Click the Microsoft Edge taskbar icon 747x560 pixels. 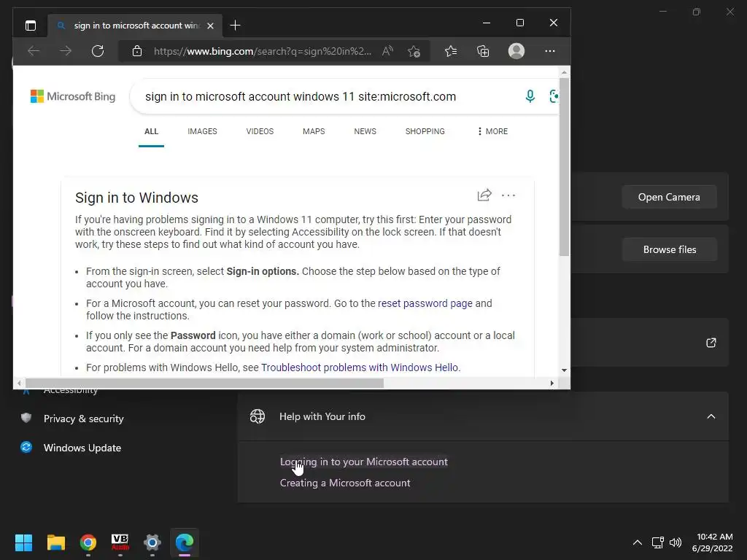click(x=185, y=542)
